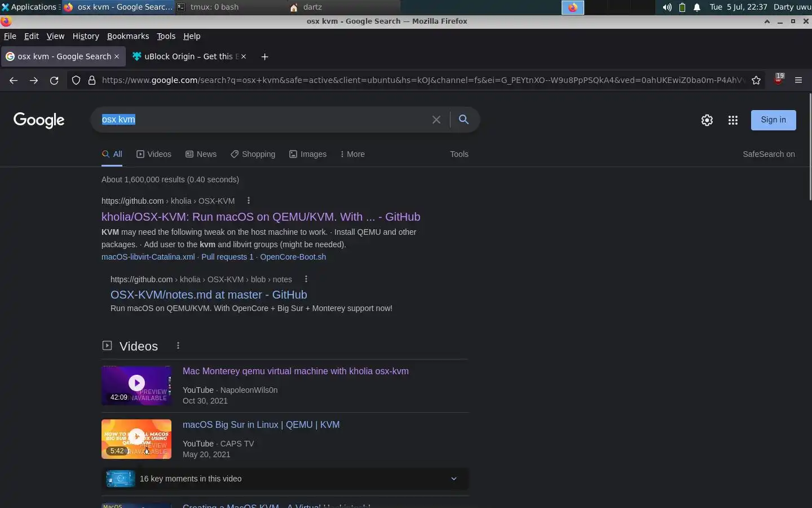This screenshot has height=508, width=812.
Task: Submit search with the magnifier icon
Action: click(464, 119)
